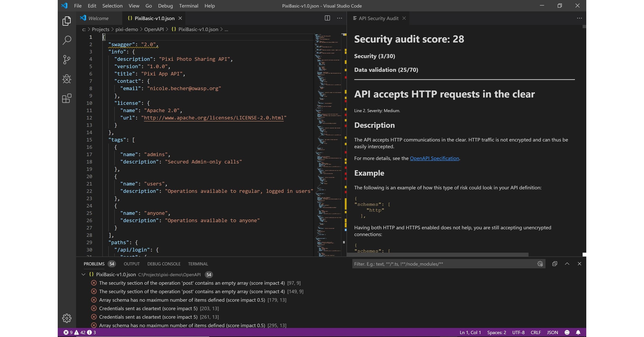
Task: Click the editor minimap overview
Action: [328, 145]
